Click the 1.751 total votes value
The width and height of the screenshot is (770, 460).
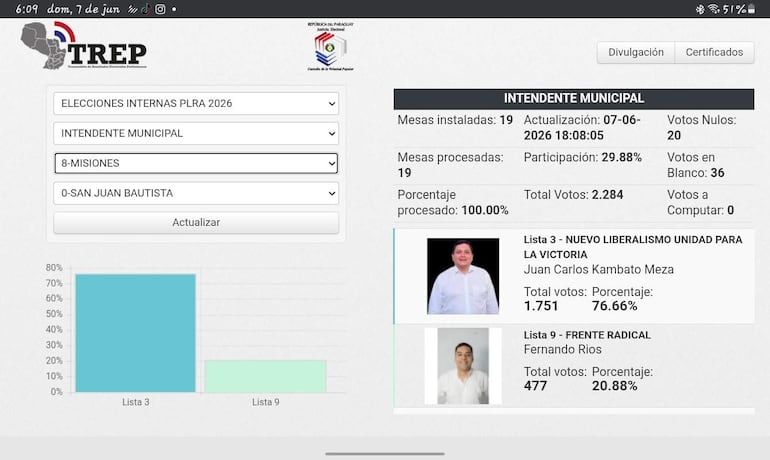pyautogui.click(x=541, y=306)
